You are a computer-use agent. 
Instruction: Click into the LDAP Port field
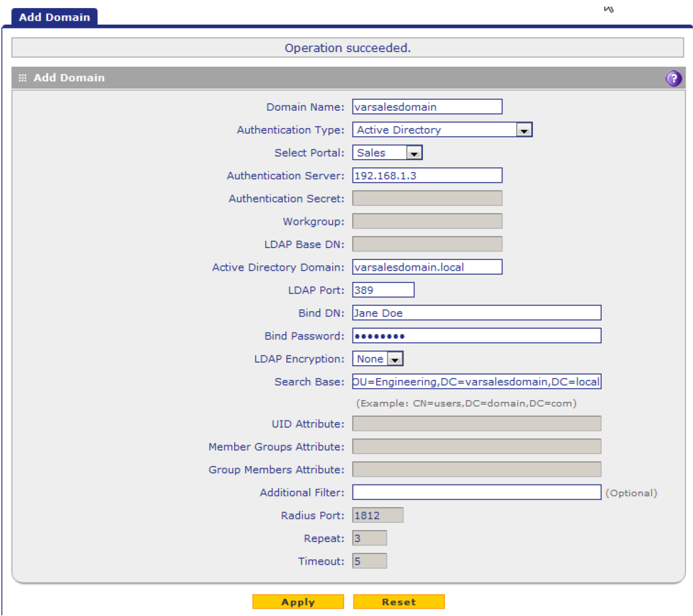pyautogui.click(x=383, y=290)
